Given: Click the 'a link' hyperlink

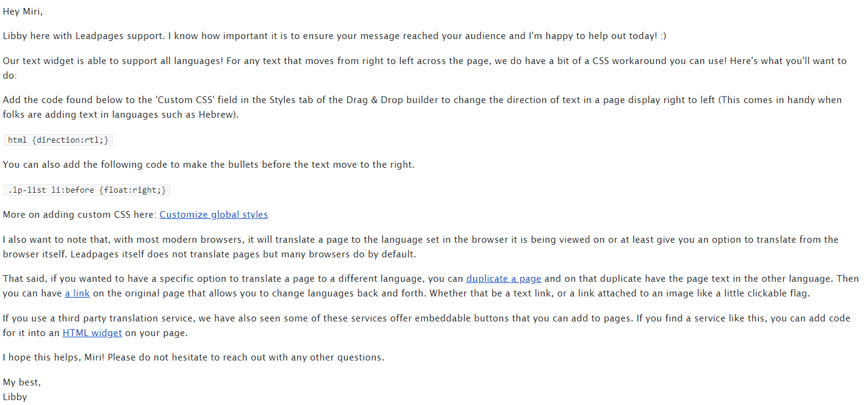Looking at the screenshot, I should pos(77,293).
